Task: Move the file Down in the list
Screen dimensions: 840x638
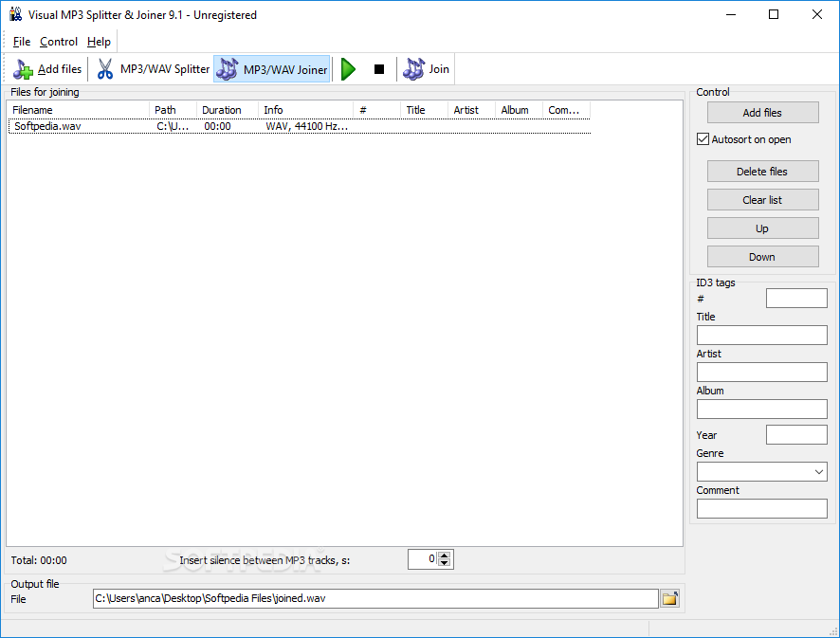Action: click(762, 257)
